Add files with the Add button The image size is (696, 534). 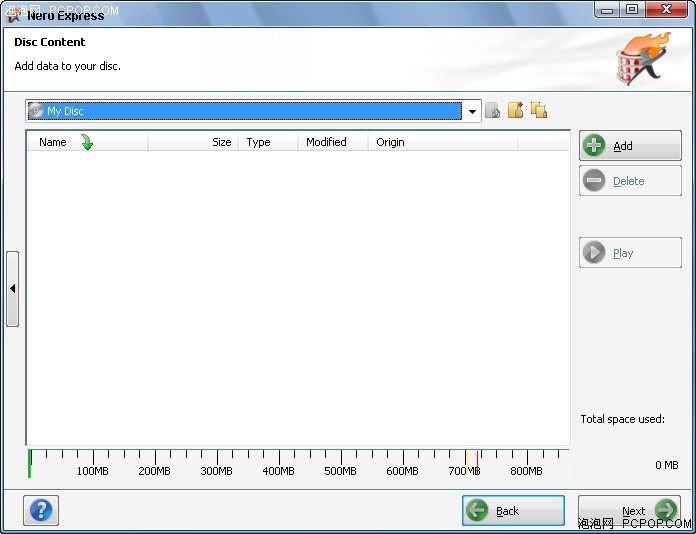tap(630, 146)
